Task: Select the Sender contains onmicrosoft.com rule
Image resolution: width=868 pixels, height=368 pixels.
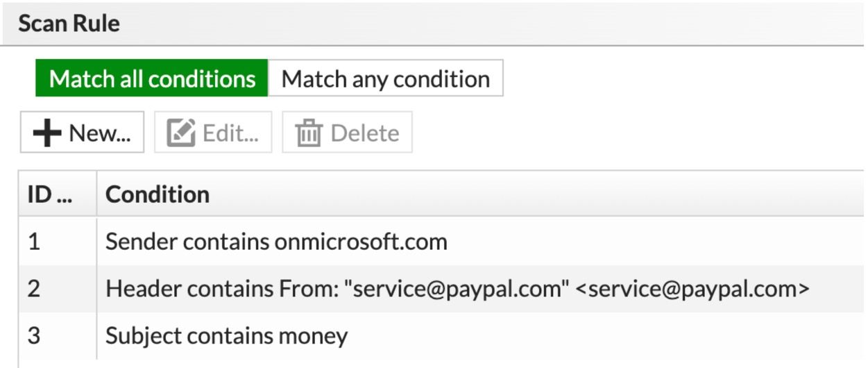Action: point(276,242)
